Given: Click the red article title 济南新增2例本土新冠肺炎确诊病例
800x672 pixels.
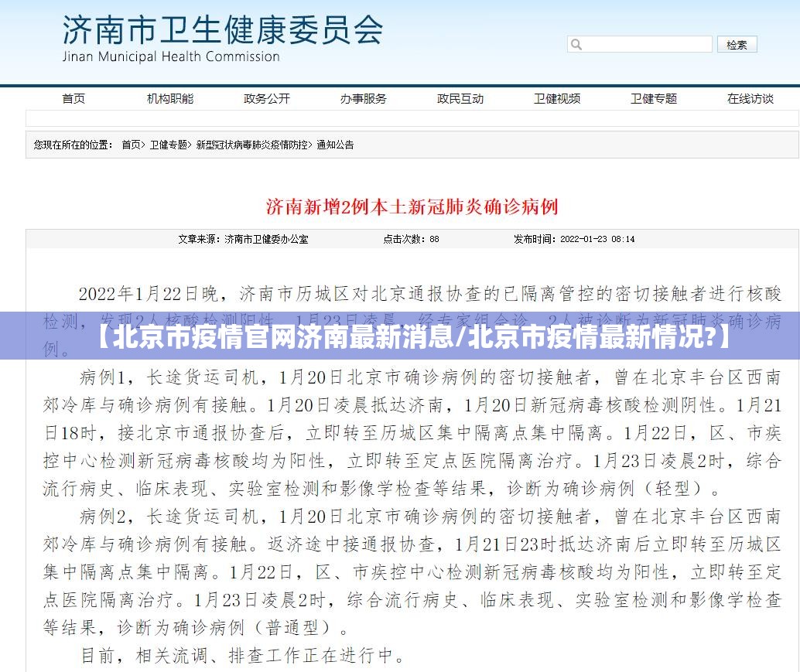Looking at the screenshot, I should (x=412, y=206).
